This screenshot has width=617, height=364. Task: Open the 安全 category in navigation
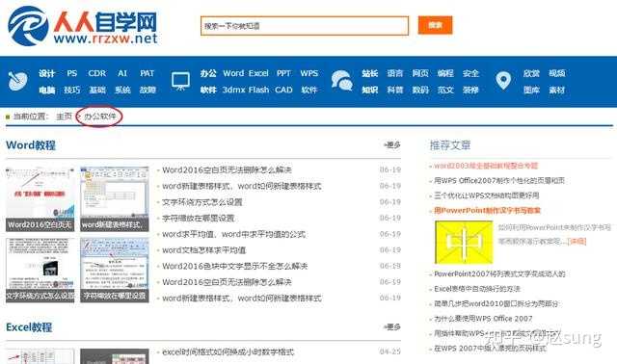tap(470, 73)
